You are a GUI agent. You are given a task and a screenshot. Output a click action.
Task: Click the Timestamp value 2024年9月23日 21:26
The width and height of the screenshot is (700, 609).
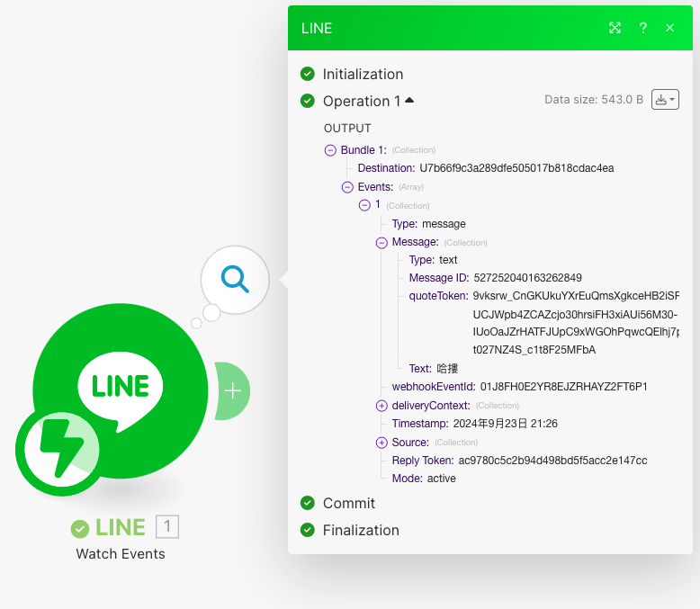pos(506,424)
